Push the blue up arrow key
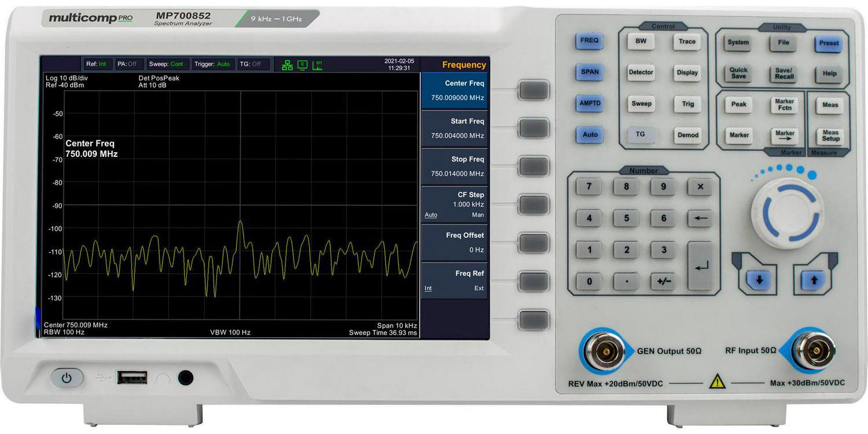The height and width of the screenshot is (434, 868). (814, 281)
